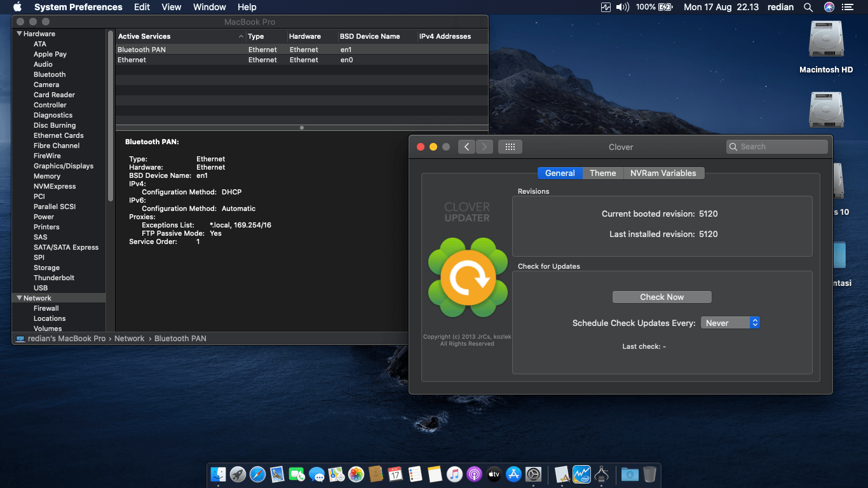Image resolution: width=868 pixels, height=488 pixels.
Task: Click the System Information sidebar scrollbar
Action: point(111,116)
